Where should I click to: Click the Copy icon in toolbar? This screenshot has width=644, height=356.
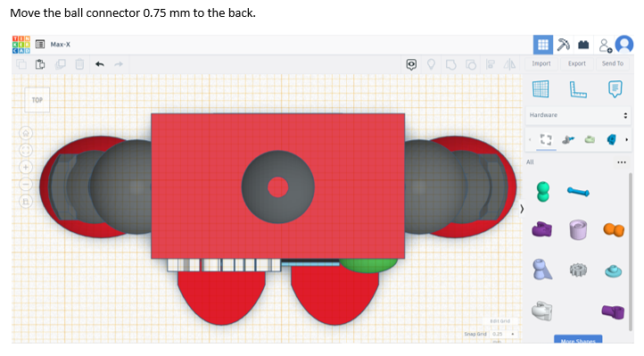point(21,64)
